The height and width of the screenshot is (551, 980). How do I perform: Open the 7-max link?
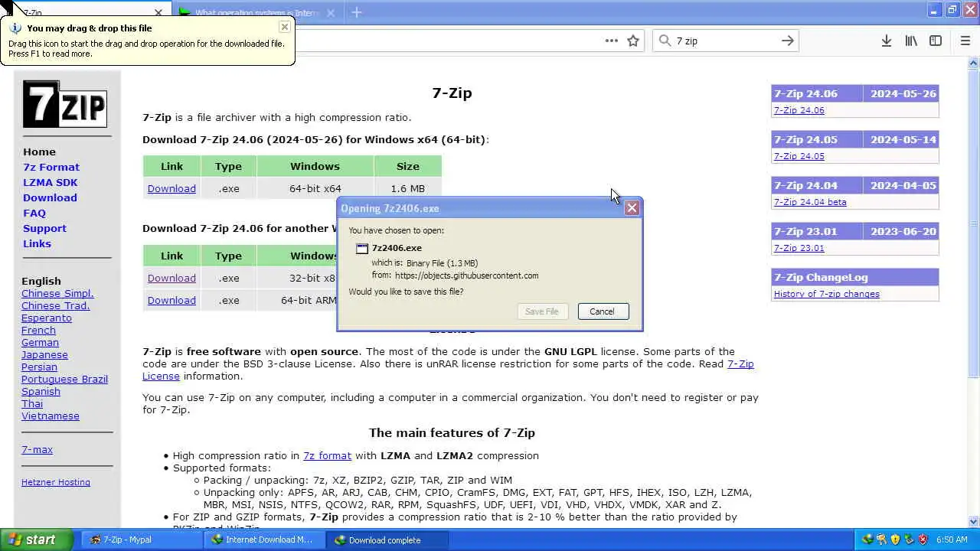(37, 449)
